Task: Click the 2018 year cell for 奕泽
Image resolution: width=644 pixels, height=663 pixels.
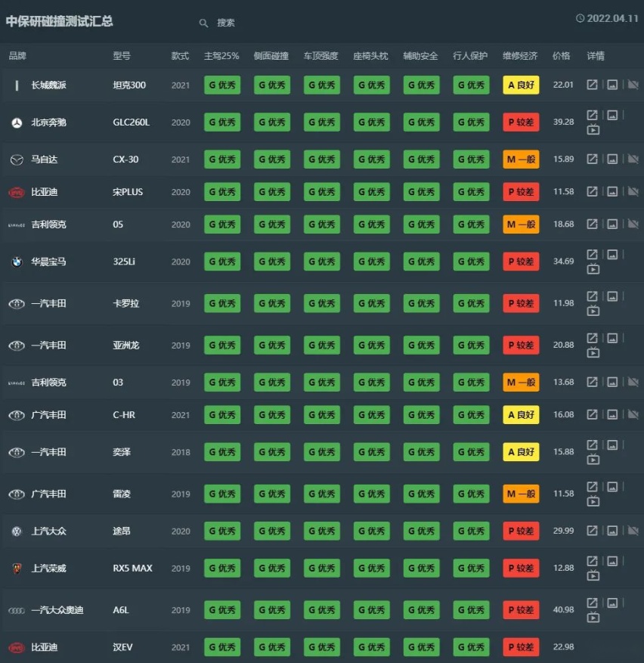Action: point(181,452)
